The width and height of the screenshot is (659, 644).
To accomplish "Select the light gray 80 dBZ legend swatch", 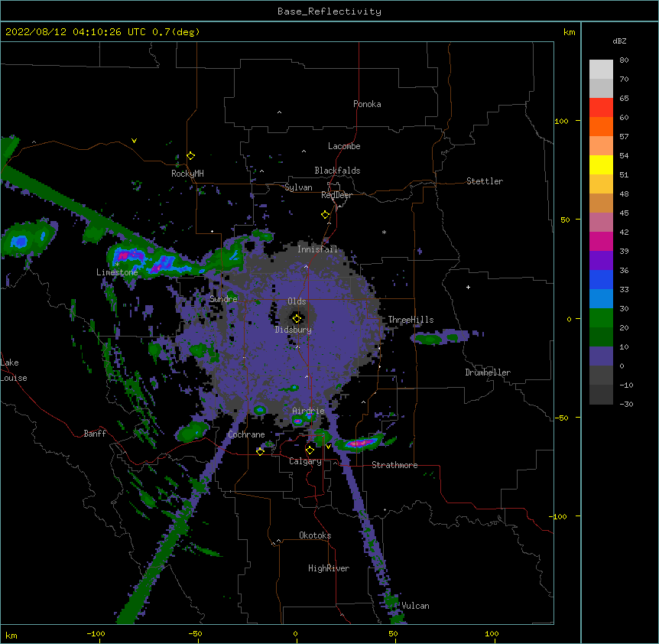I will click(x=601, y=69).
